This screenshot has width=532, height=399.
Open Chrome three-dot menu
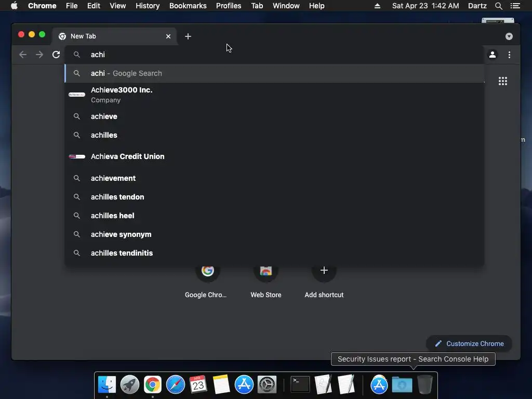point(509,55)
